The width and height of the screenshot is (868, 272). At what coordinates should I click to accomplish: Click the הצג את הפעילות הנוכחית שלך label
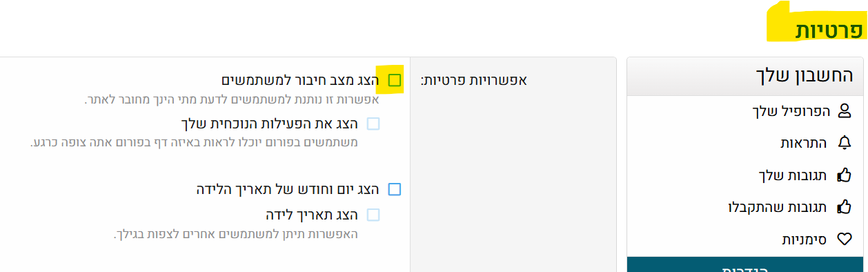pos(270,124)
